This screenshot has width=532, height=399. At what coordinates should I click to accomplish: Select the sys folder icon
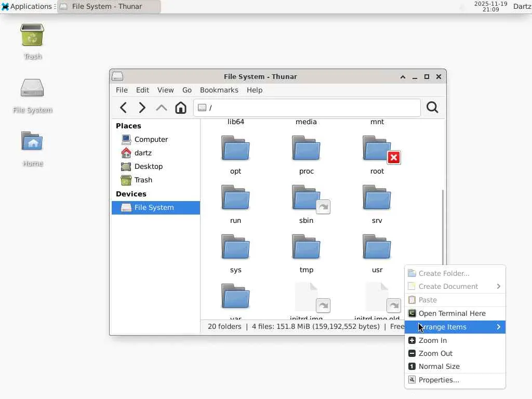click(235, 247)
